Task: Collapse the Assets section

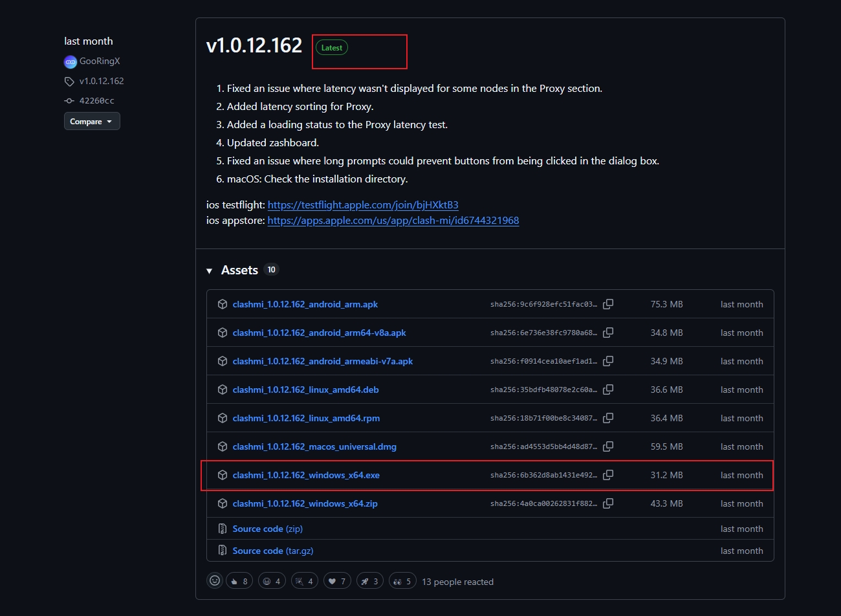Action: (x=210, y=270)
